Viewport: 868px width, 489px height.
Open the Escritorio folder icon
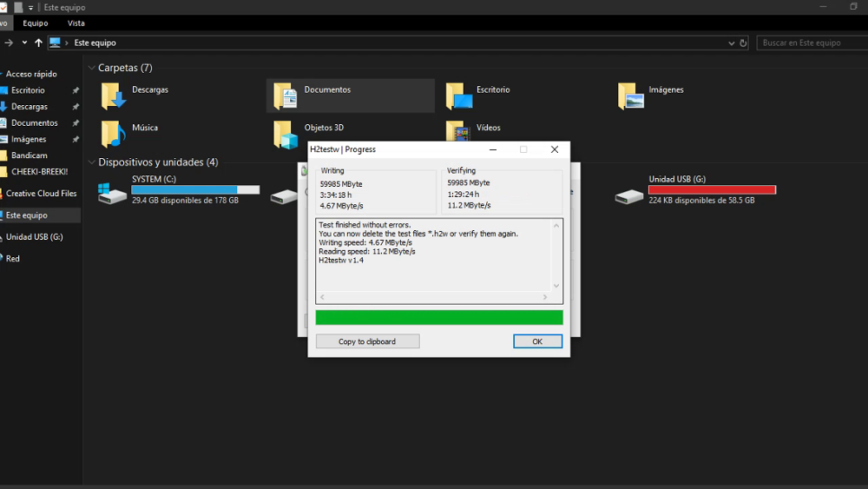458,96
